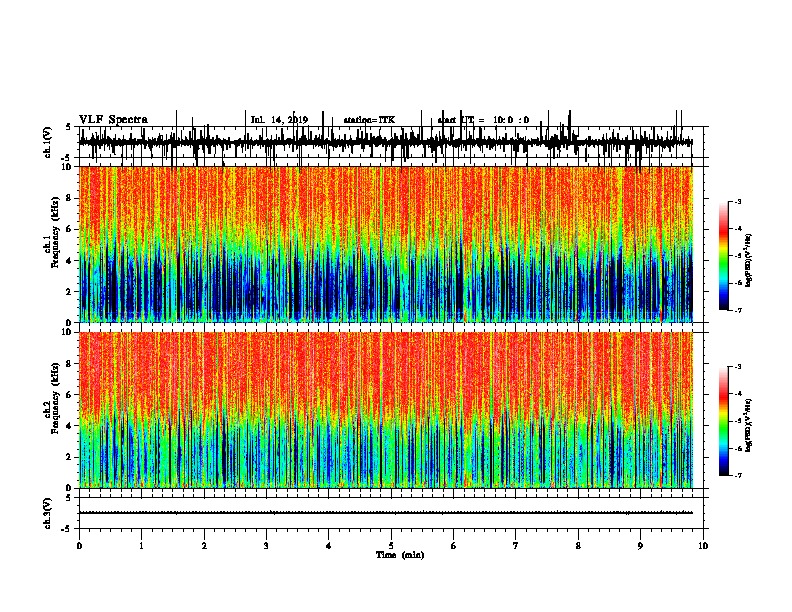Click the "2" kHz tick on ch.1 axis
The image size is (792, 612).
tap(69, 292)
